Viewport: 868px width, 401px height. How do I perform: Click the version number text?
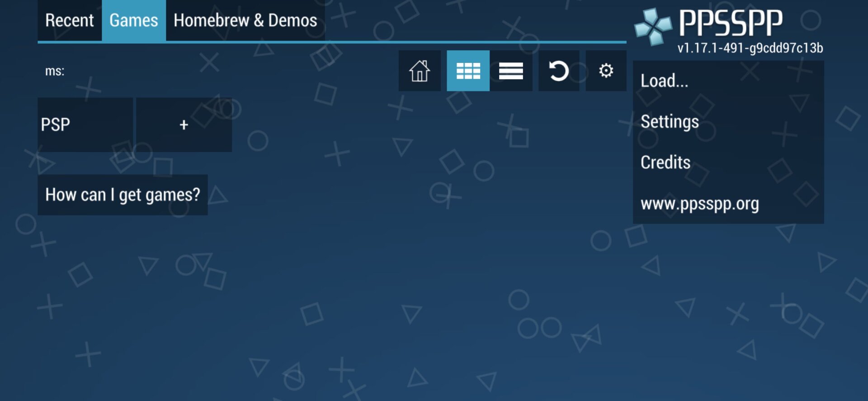750,48
